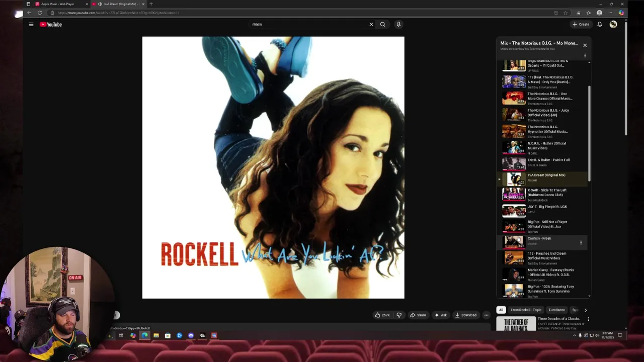Play Cam'ron - Freak from playlist

pyautogui.click(x=543, y=242)
